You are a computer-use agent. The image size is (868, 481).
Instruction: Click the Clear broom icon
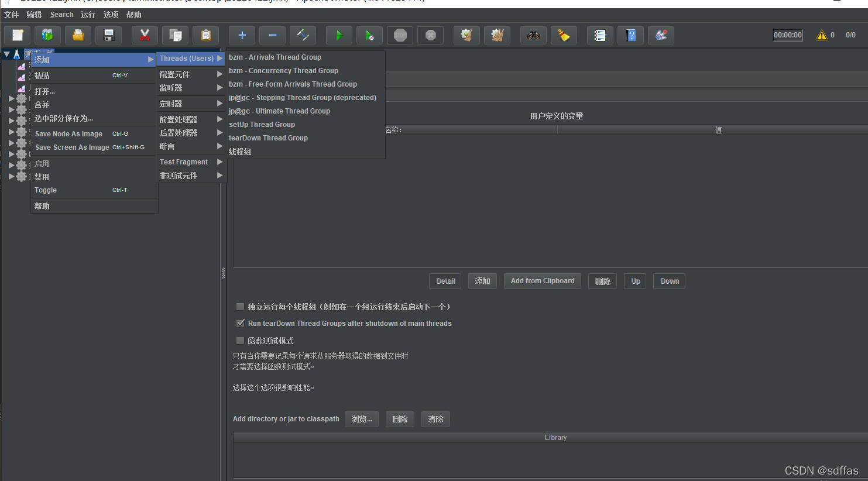click(x=466, y=35)
